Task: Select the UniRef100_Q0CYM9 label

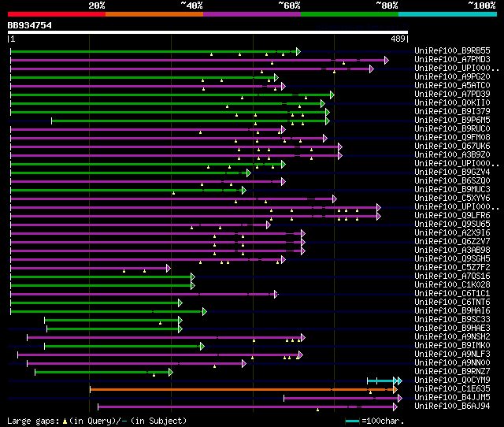Action: pyautogui.click(x=452, y=381)
